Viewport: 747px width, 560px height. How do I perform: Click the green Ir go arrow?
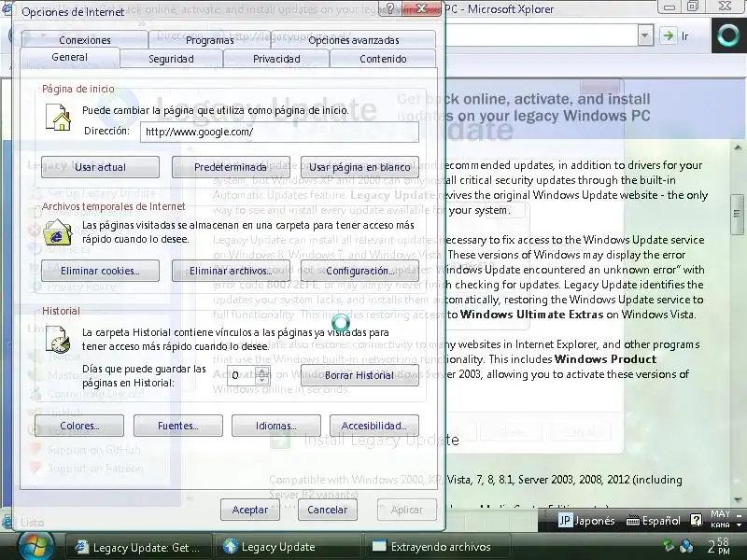668,35
